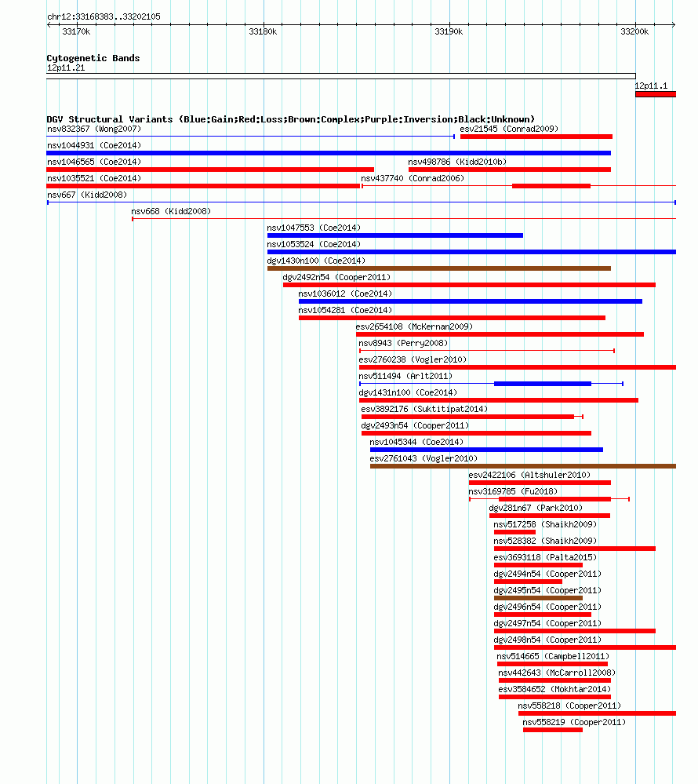Click nsv437740 (Conrad2006) label
Image resolution: width=698 pixels, height=784 pixels.
[x=413, y=178]
